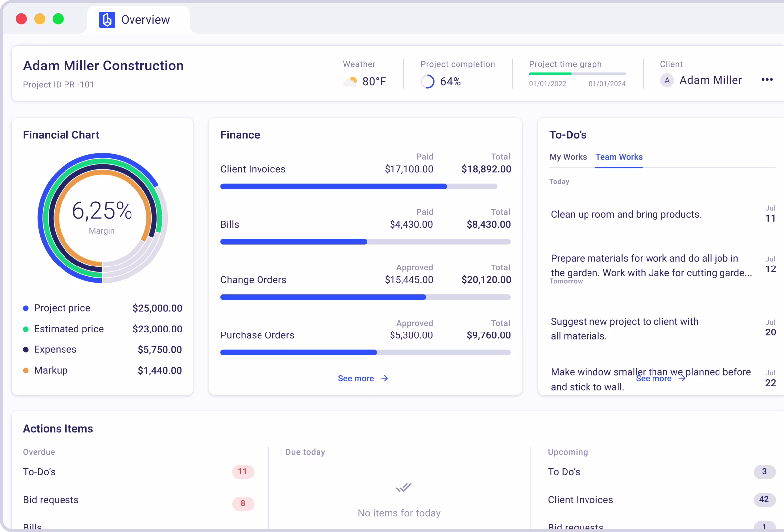Click the Jul 11 date on first task

click(x=770, y=214)
